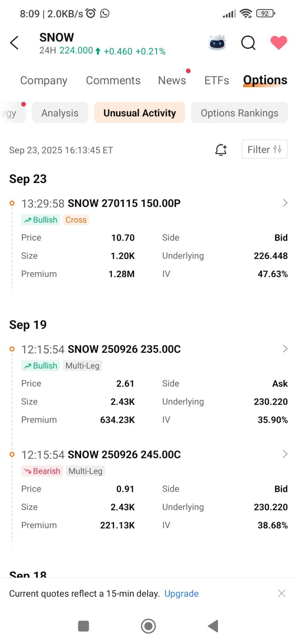
Task: Open the ETFs tab
Action: pos(217,80)
